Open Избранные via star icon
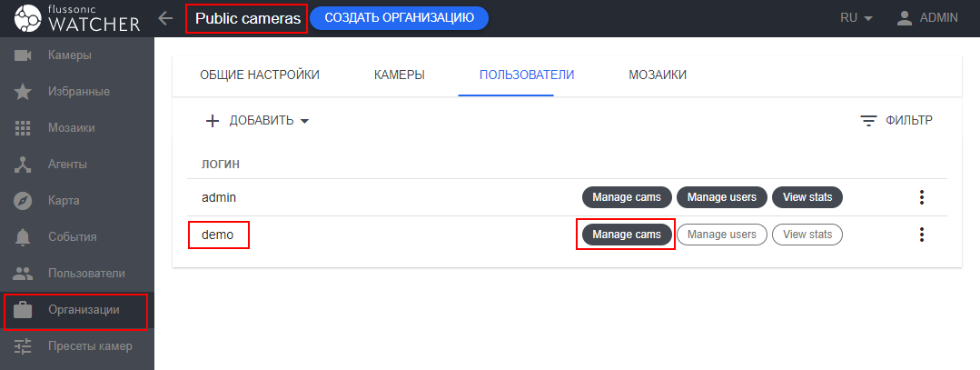980x370 pixels. pos(25,92)
